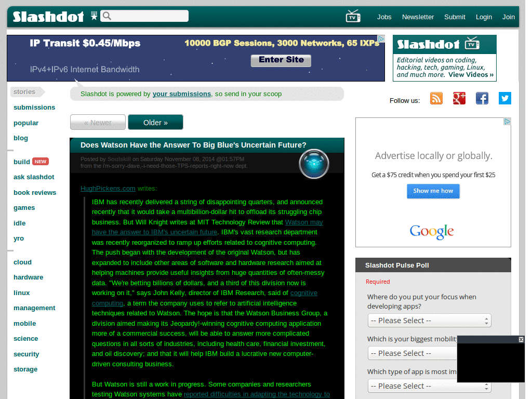Click the NEW badge beside build
The height and width of the screenshot is (399, 532).
pyautogui.click(x=41, y=162)
